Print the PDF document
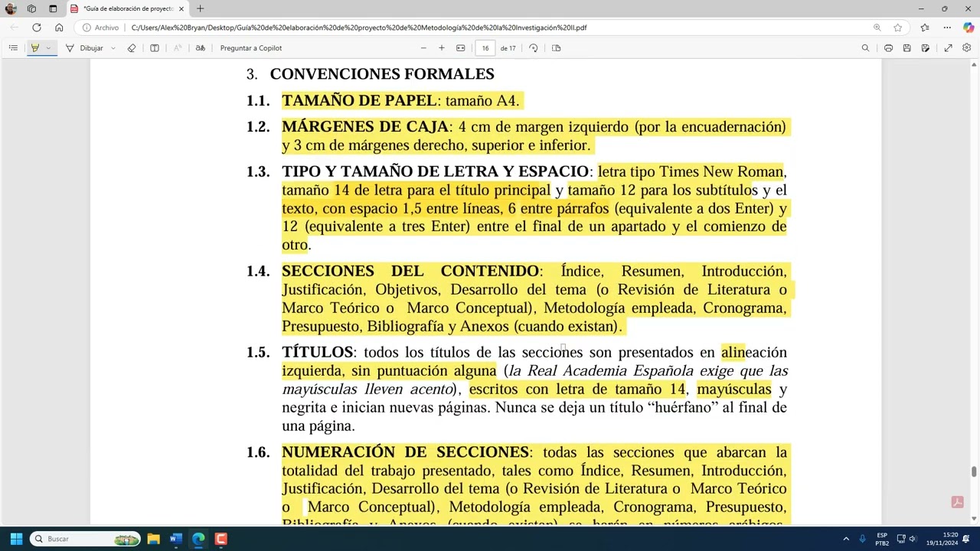This screenshot has width=980, height=551. coord(888,47)
